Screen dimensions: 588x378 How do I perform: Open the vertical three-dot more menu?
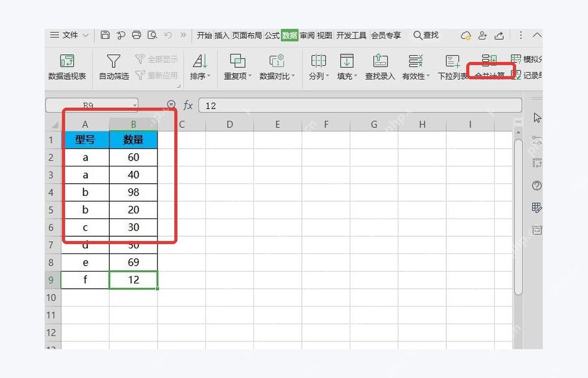click(x=520, y=35)
